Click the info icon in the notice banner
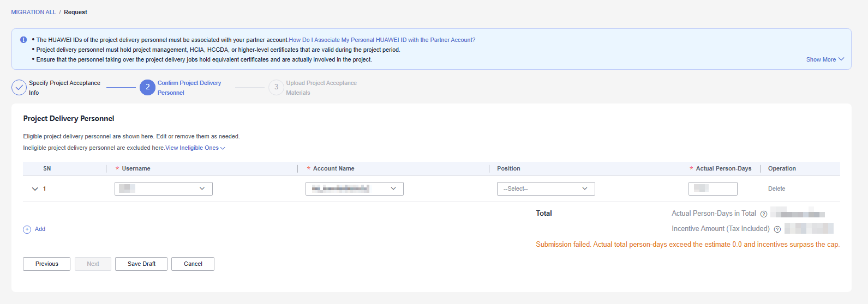This screenshot has width=868, height=304. tap(23, 40)
